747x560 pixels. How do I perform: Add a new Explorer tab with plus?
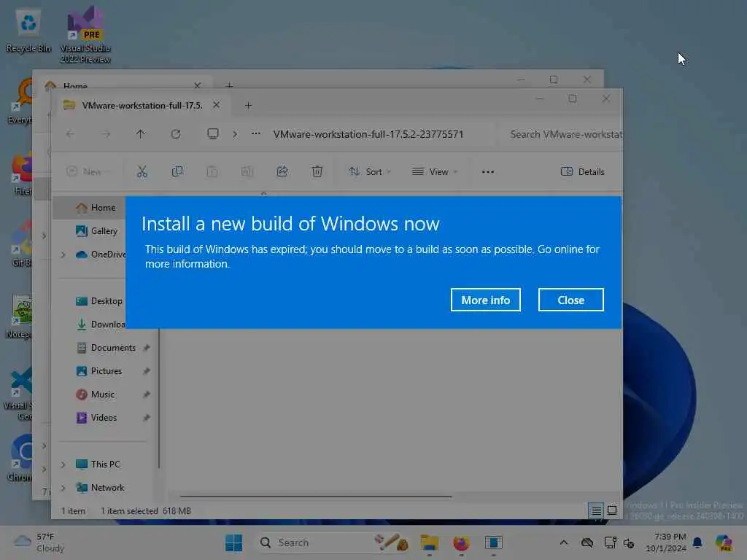[248, 105]
